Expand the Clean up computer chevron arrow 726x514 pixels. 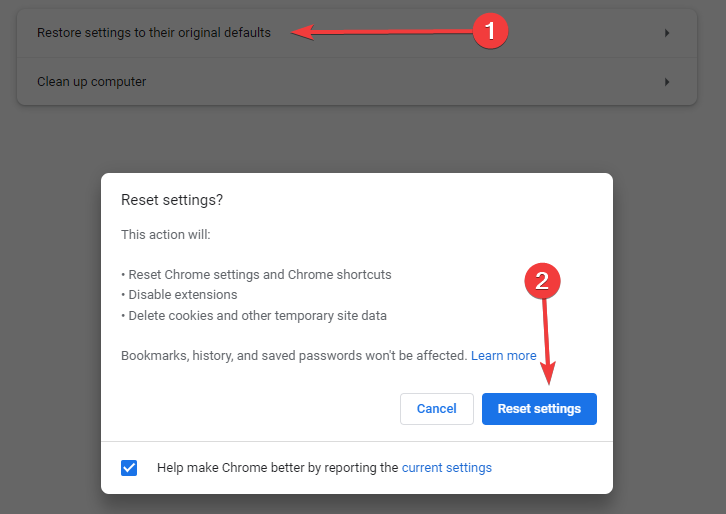pos(667,82)
